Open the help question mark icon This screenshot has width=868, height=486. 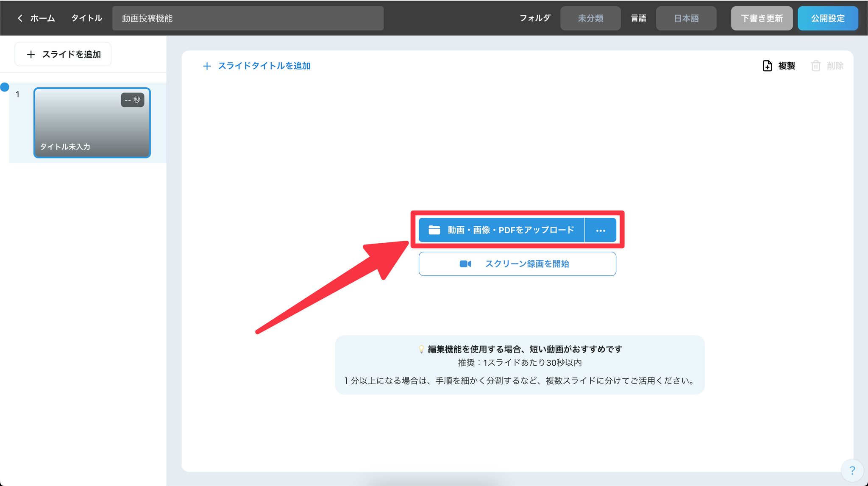[x=852, y=470]
